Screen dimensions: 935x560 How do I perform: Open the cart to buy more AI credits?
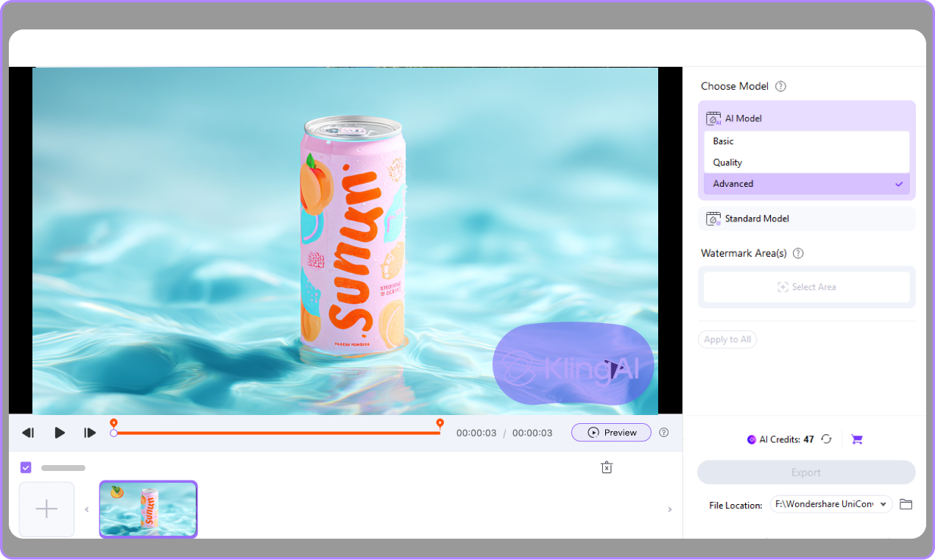856,439
